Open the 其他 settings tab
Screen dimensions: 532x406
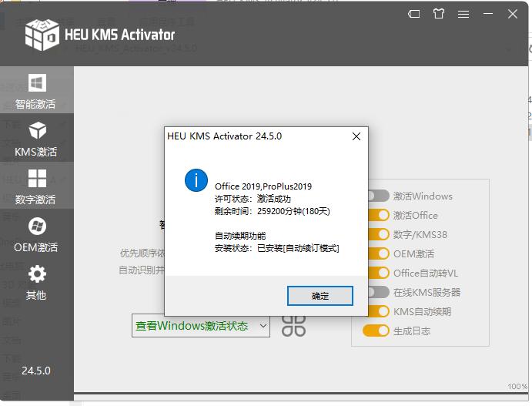click(x=36, y=282)
